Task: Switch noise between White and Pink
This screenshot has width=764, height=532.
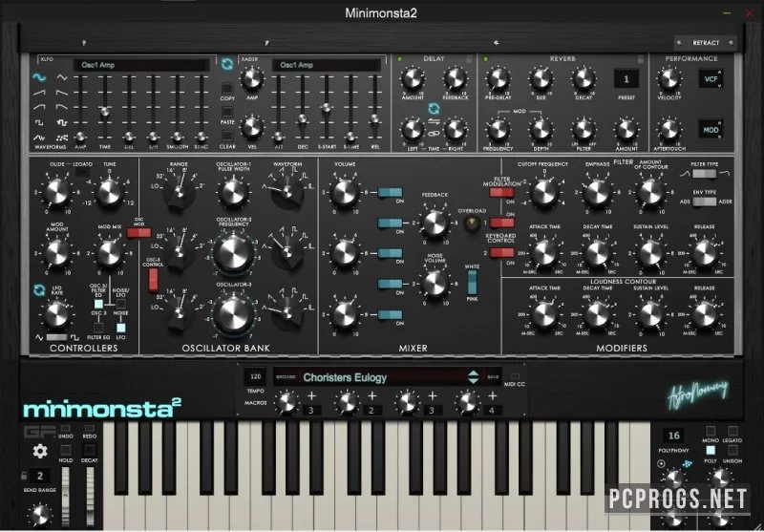Action: [472, 282]
